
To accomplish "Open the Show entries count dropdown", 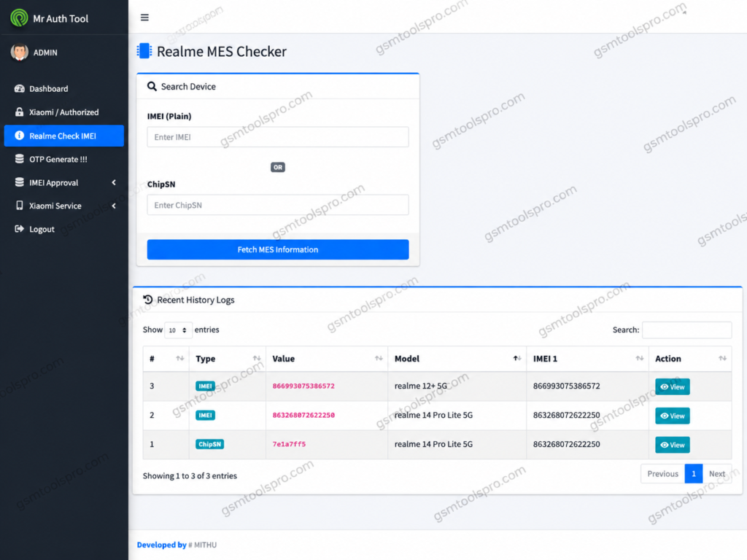I will [178, 330].
